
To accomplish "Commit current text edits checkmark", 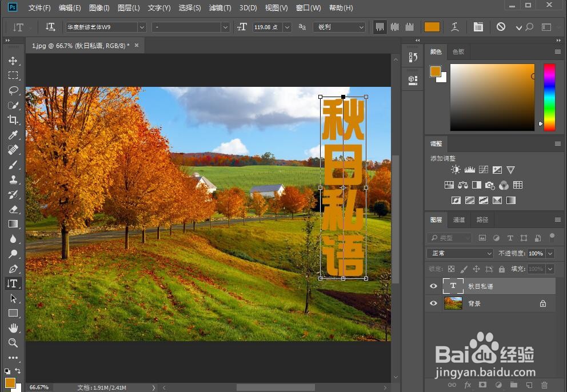I will pos(518,27).
